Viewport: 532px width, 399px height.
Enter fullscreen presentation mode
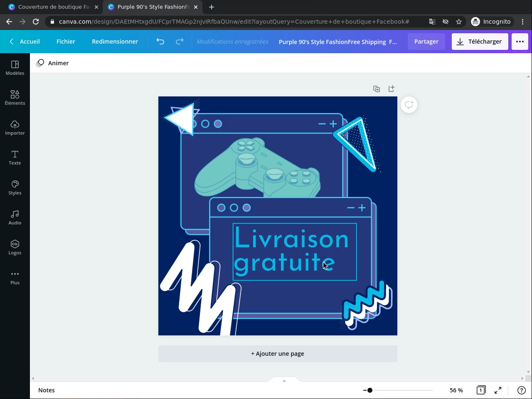[498, 390]
